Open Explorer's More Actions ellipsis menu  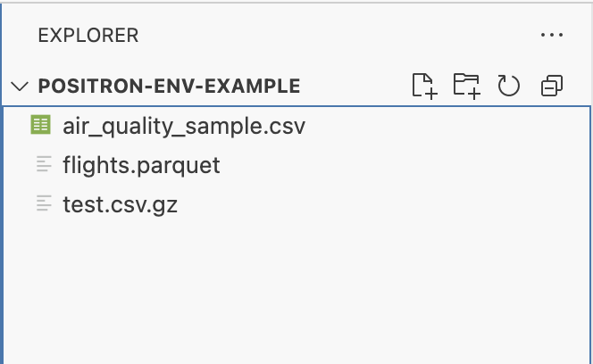552,36
